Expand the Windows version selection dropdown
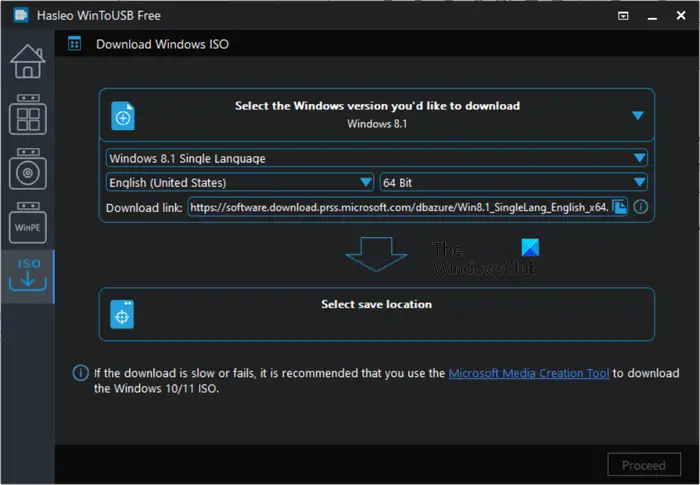 638,116
